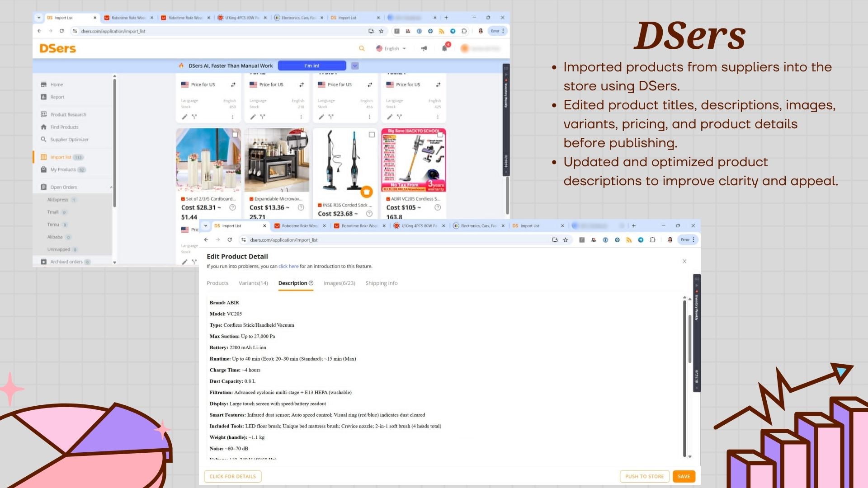Select the INSE R35 Corded Stick product checkbox
The height and width of the screenshot is (488, 868).
click(x=372, y=135)
